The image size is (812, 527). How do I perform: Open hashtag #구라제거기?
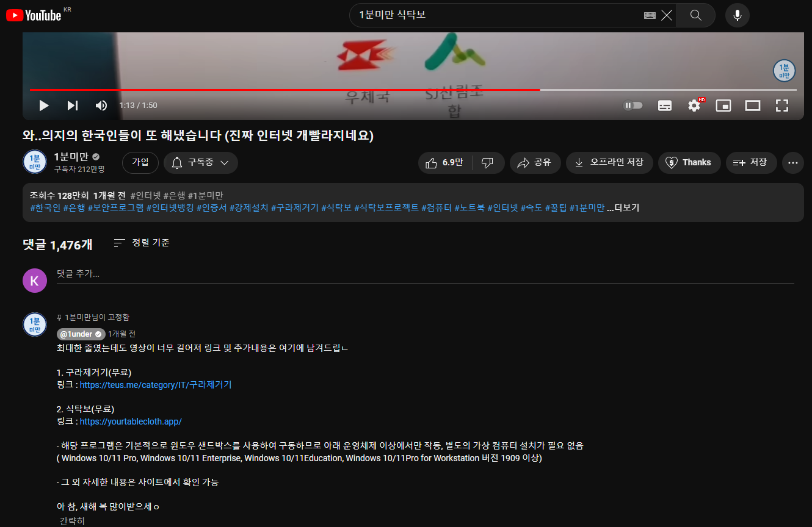point(295,208)
